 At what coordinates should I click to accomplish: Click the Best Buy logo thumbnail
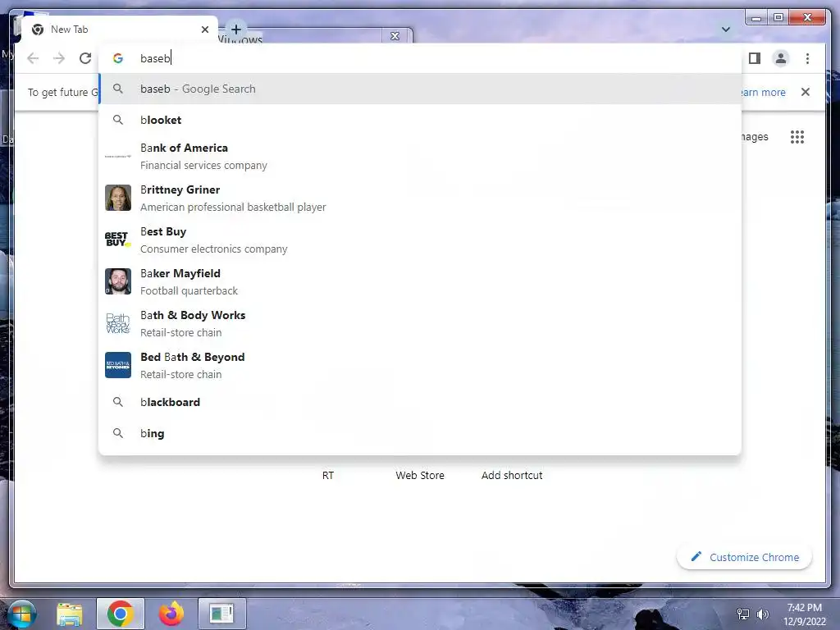pos(118,240)
